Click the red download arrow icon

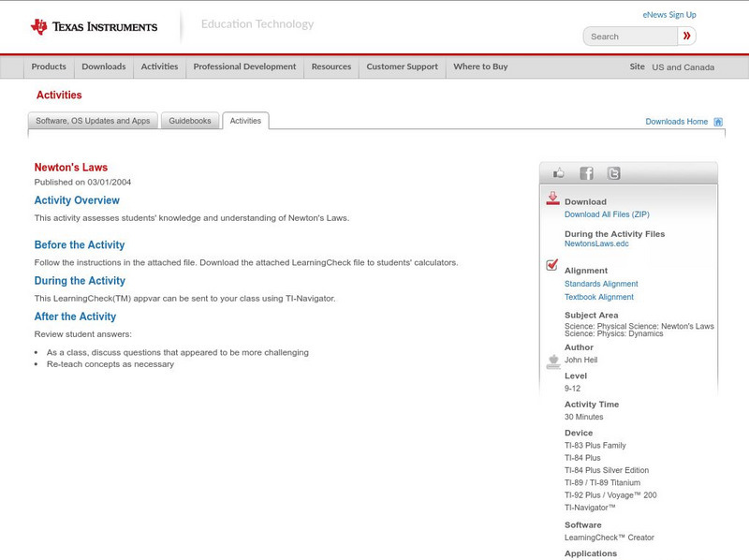click(552, 199)
